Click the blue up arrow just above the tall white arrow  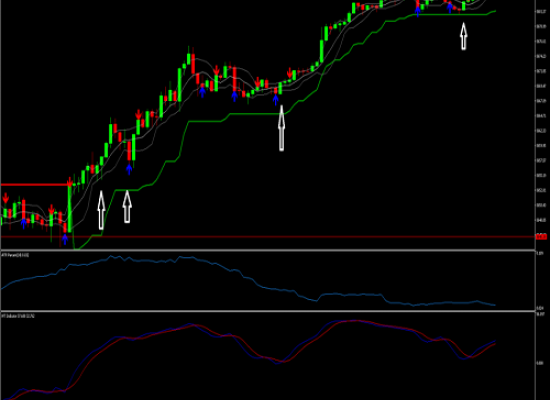tap(276, 100)
